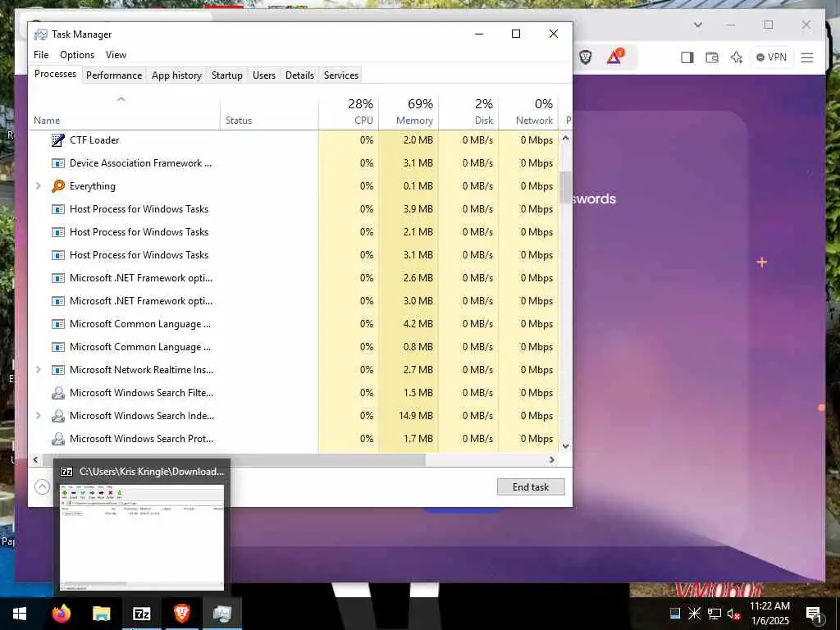Select the Processes tab
Screen dimensions: 840x630
(55, 74)
